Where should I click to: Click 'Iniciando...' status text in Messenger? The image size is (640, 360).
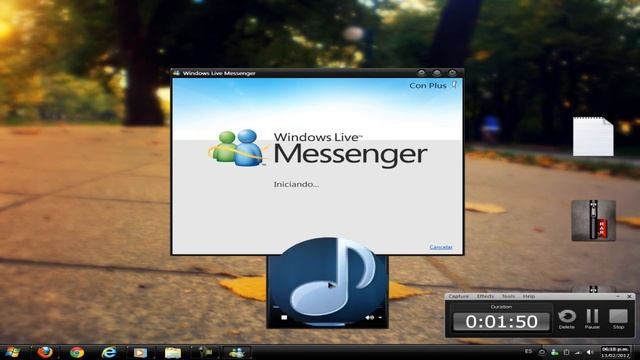[296, 184]
